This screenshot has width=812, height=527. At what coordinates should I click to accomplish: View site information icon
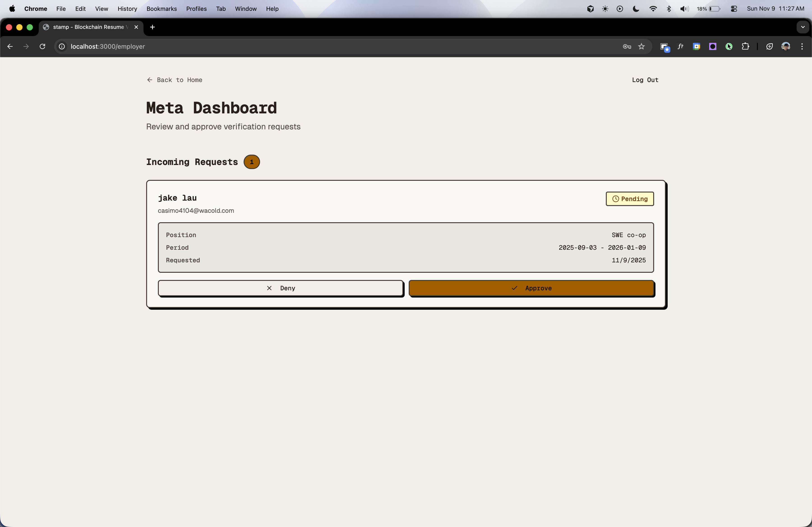click(62, 46)
